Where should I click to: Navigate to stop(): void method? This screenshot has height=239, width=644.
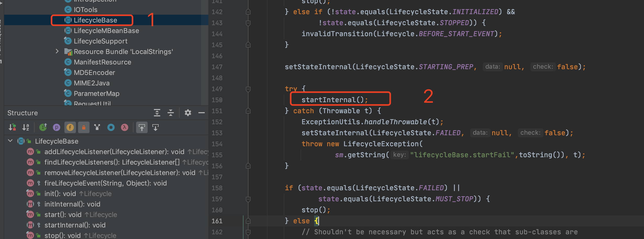click(63, 235)
